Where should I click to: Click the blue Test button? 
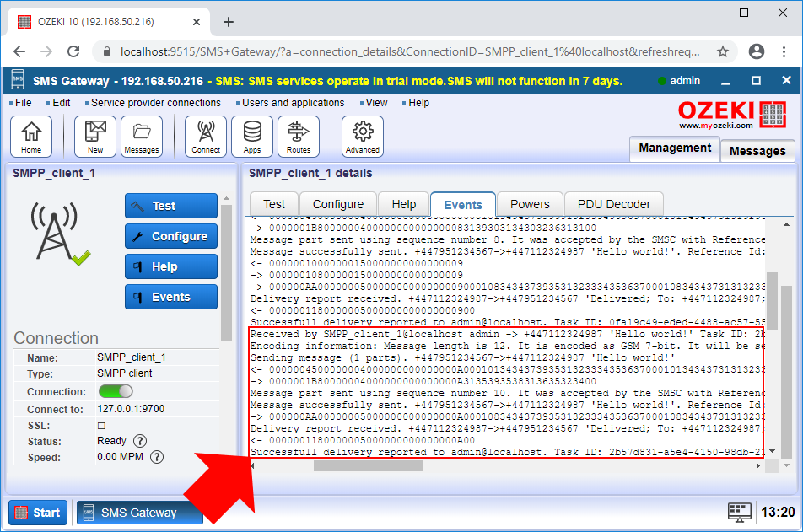[x=171, y=206]
